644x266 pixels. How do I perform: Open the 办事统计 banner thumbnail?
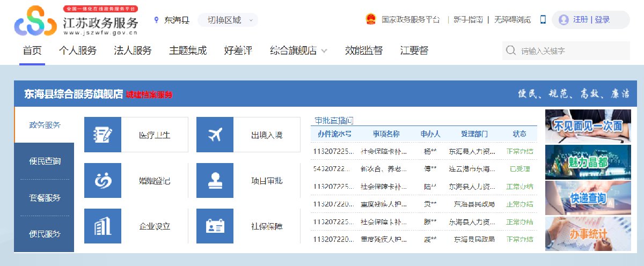pyautogui.click(x=580, y=234)
